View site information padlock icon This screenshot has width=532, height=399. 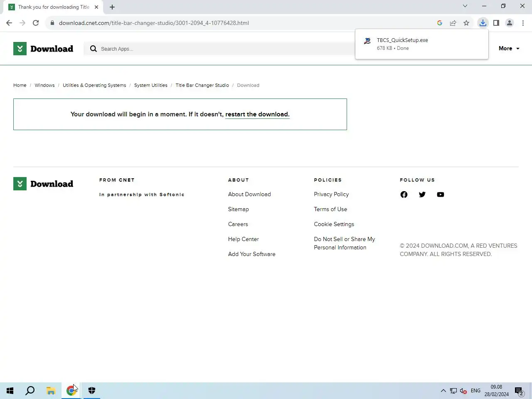[x=52, y=23]
